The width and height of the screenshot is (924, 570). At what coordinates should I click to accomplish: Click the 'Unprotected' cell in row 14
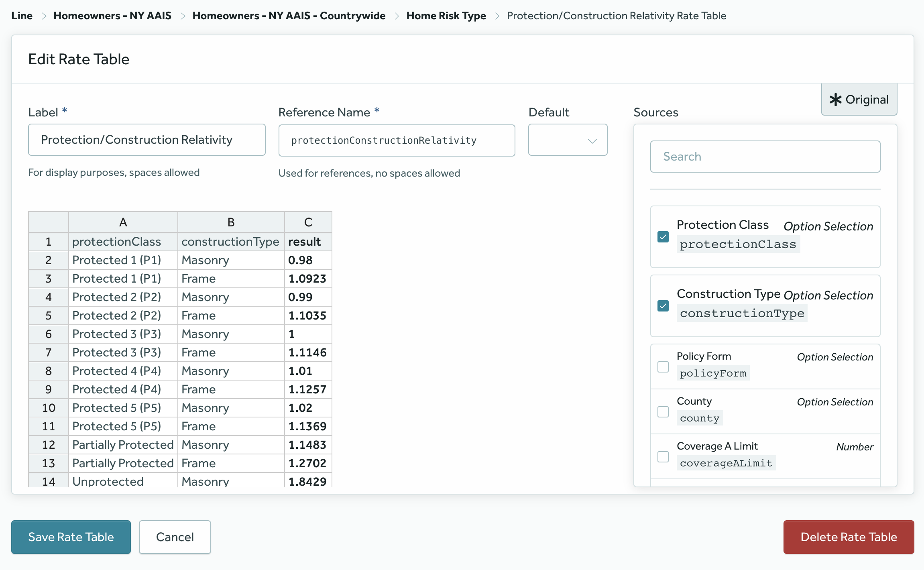pos(123,481)
